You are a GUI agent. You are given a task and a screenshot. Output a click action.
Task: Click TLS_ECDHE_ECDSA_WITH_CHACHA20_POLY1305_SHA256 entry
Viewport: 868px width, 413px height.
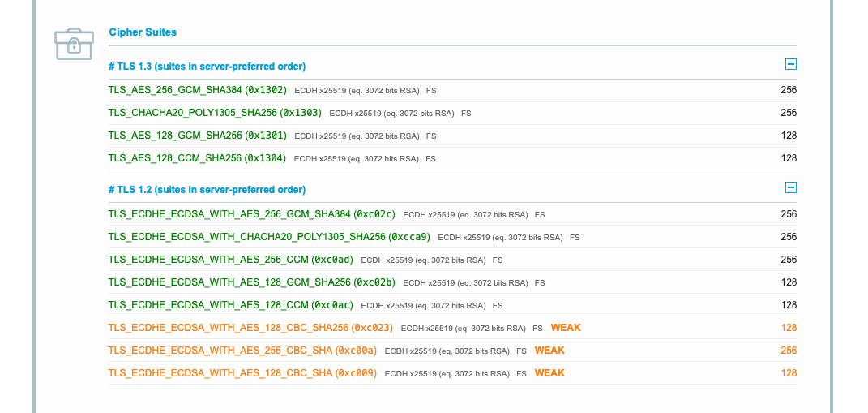click(269, 237)
